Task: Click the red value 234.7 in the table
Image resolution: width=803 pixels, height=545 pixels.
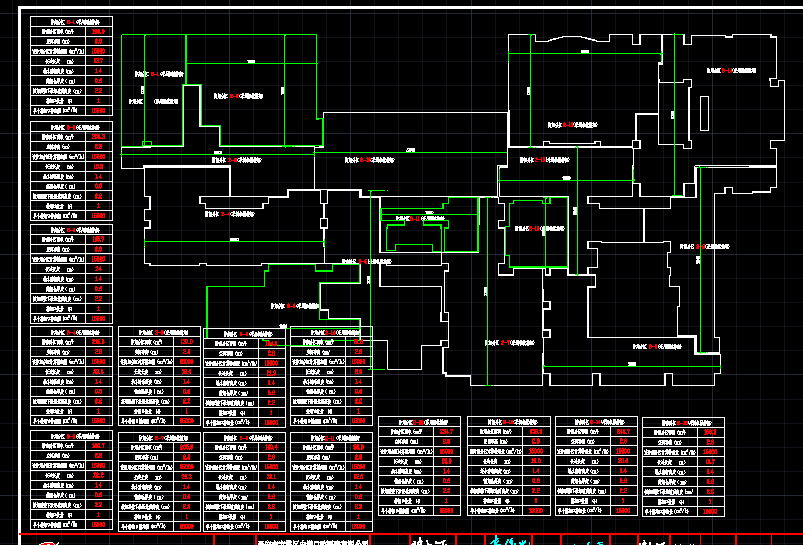Action: [x=447, y=431]
